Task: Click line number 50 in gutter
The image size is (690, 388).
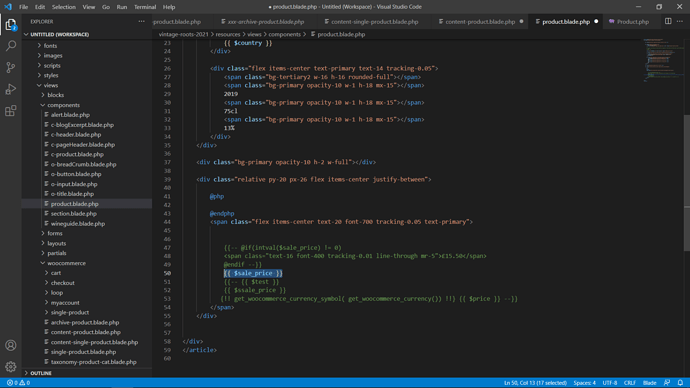Action: [167, 273]
